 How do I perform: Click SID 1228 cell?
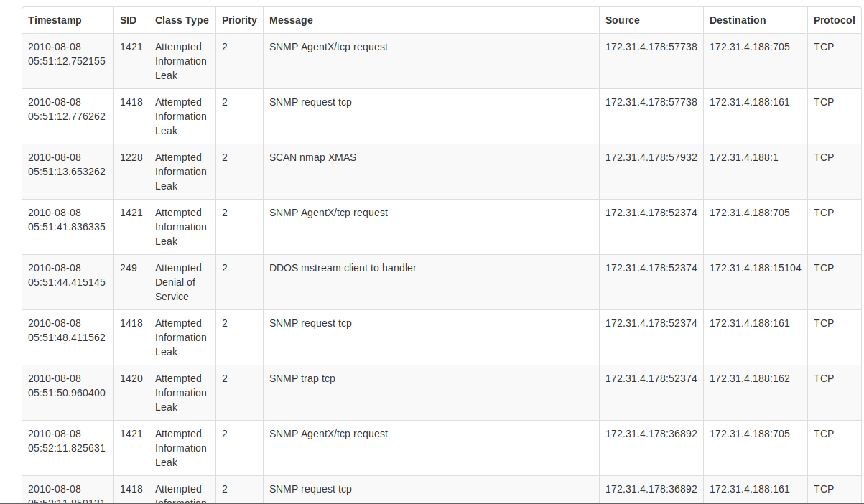tap(131, 157)
